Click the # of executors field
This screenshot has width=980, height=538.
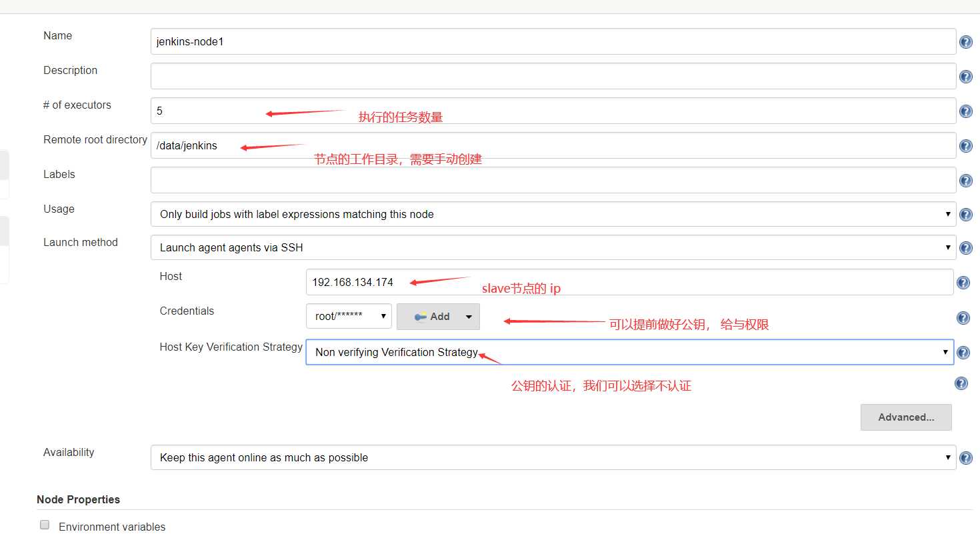coord(553,111)
